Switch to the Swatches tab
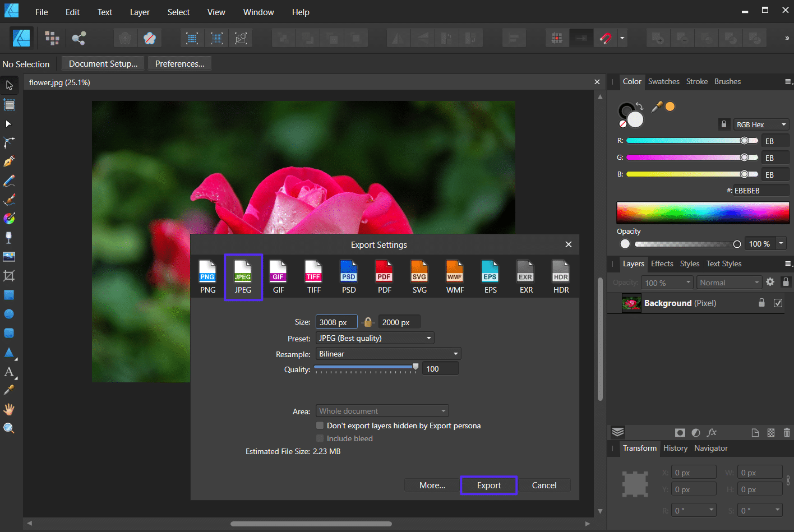The height and width of the screenshot is (532, 794). click(663, 81)
